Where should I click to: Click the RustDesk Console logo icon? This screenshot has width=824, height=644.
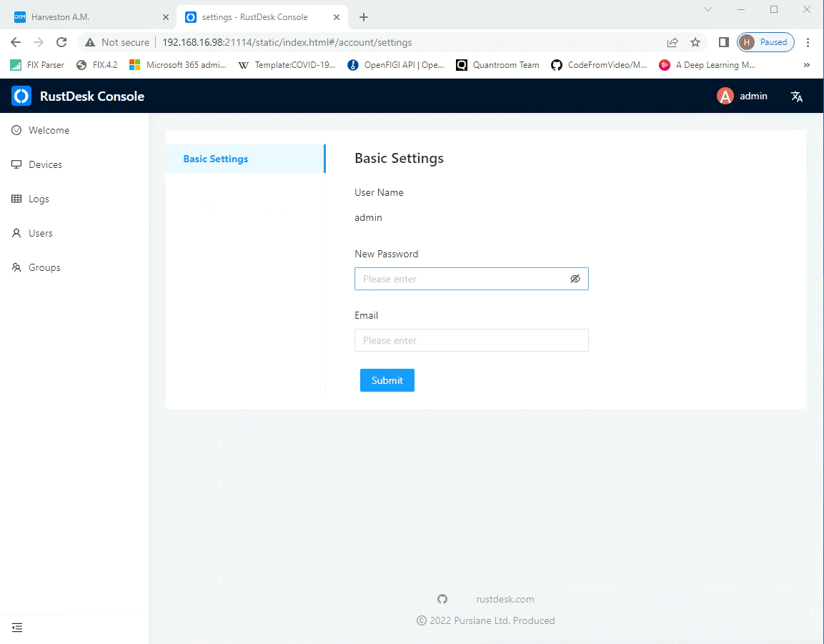point(21,96)
